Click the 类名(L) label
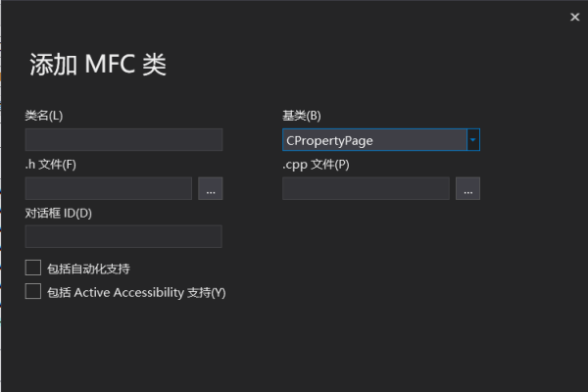Viewport: 588px width, 392px height. pyautogui.click(x=44, y=117)
